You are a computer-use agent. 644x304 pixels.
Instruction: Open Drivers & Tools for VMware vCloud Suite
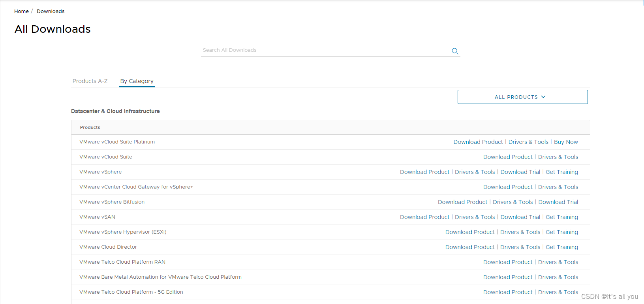558,157
